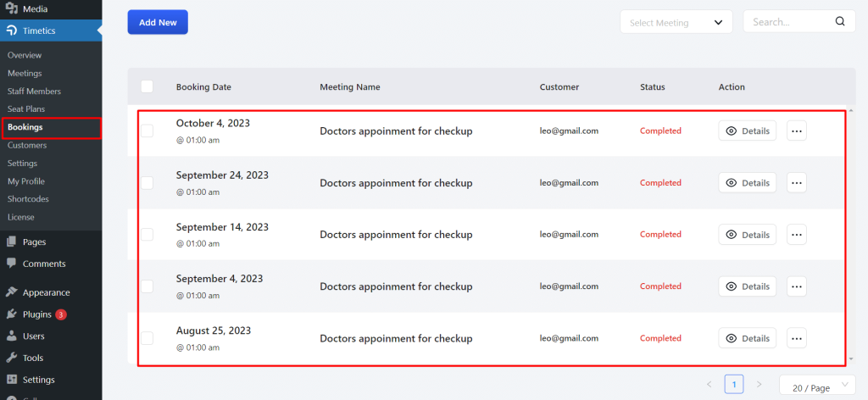Viewport: 868px width, 400px height.
Task: View Details of October 4 booking
Action: click(x=748, y=131)
